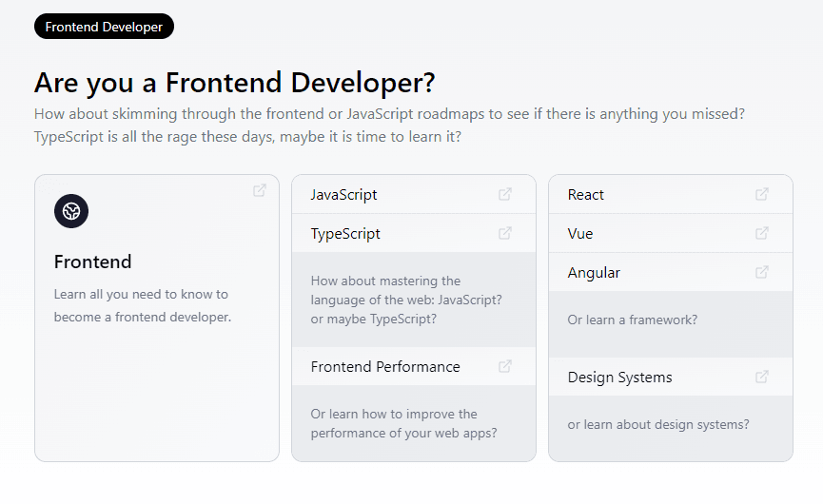
Task: Click Design Systems external link icon
Action: (x=762, y=377)
